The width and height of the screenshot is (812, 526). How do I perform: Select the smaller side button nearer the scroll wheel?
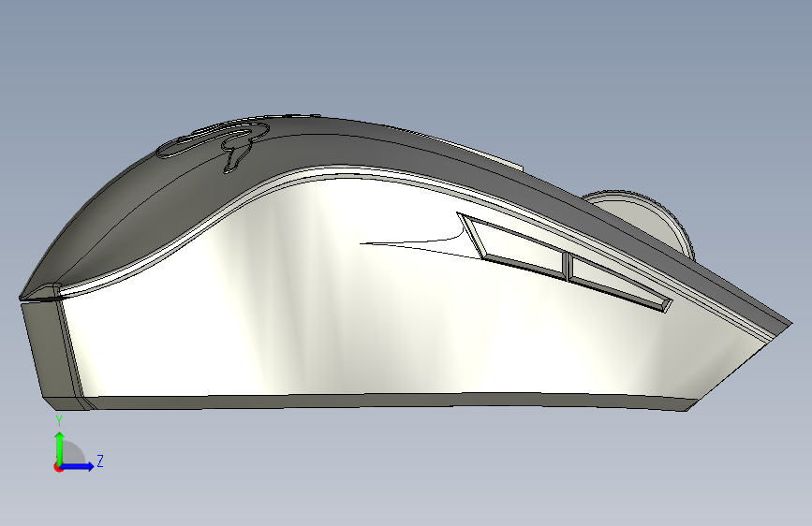[x=619, y=282]
